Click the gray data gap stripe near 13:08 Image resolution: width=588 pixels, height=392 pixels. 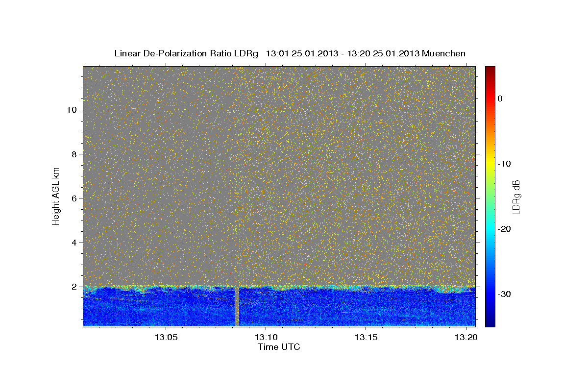click(237, 306)
